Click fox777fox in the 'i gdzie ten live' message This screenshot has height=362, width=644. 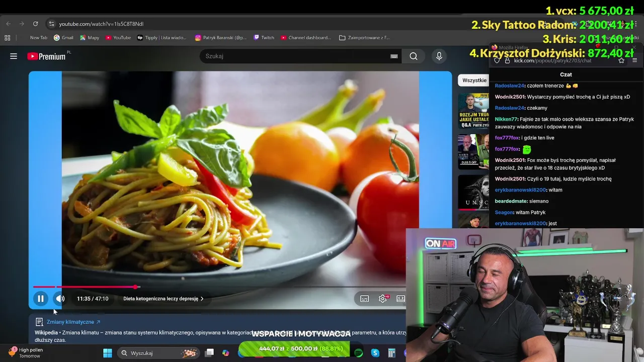(x=507, y=138)
